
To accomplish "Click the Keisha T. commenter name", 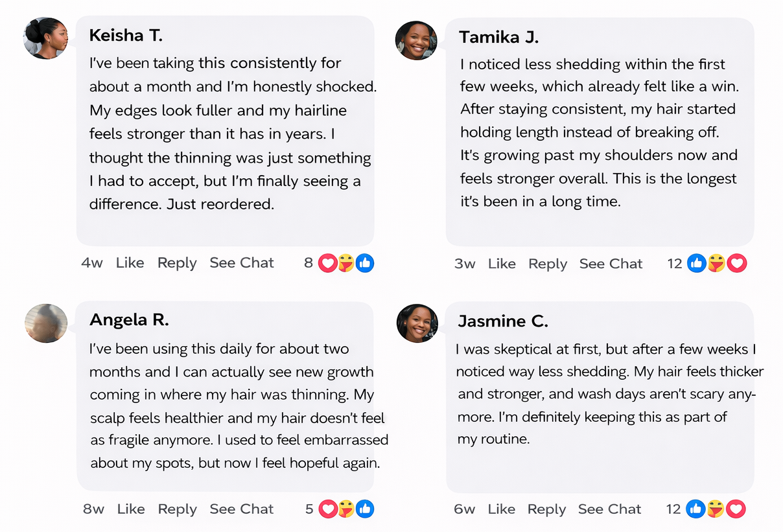I will pyautogui.click(x=126, y=35).
